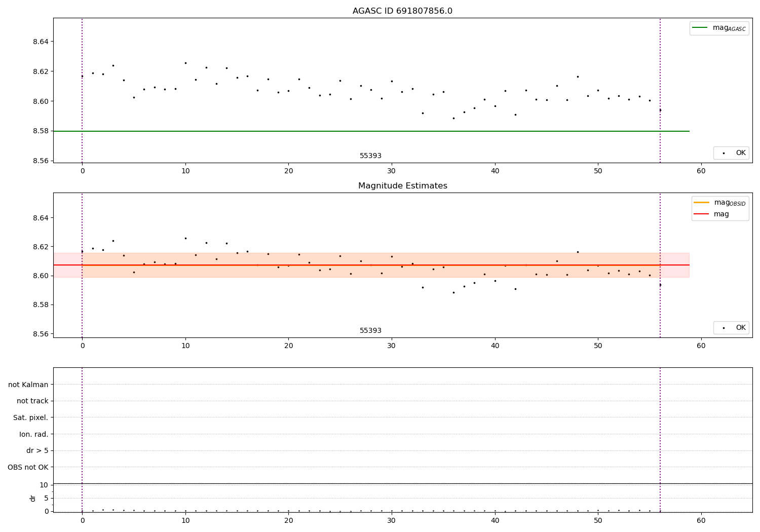Click the rotated "dr" y-axis label
The width and height of the screenshot is (760, 532).
click(33, 498)
